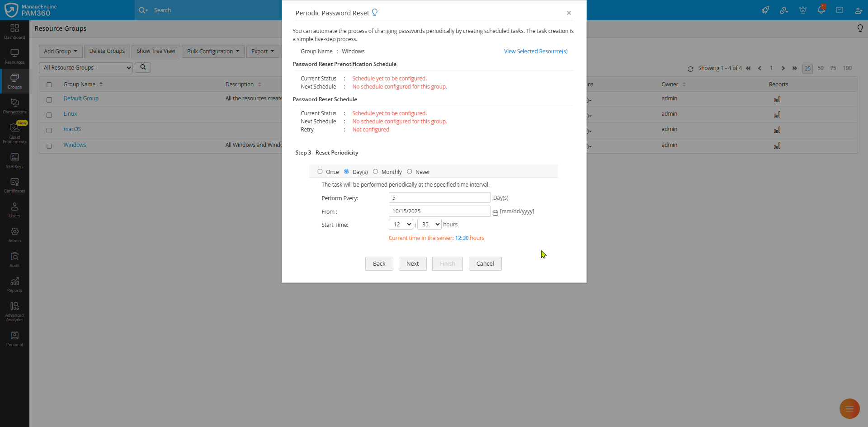Open the floating orange menu button
Viewport: 868px width, 427px height.
(x=849, y=408)
